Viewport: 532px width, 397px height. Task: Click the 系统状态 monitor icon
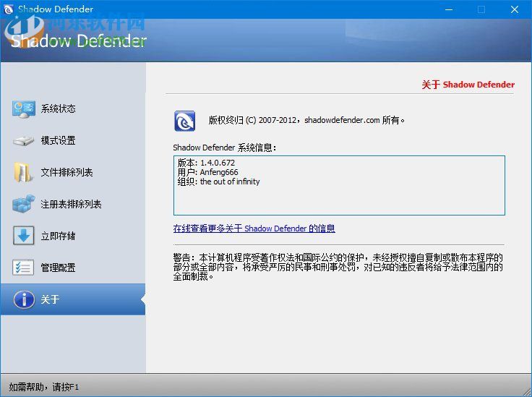pyautogui.click(x=23, y=109)
